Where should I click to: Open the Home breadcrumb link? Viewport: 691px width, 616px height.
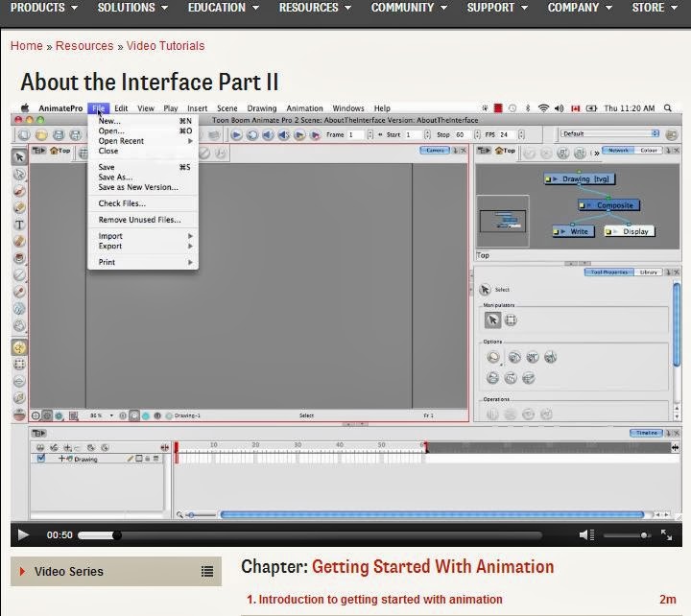pos(27,46)
